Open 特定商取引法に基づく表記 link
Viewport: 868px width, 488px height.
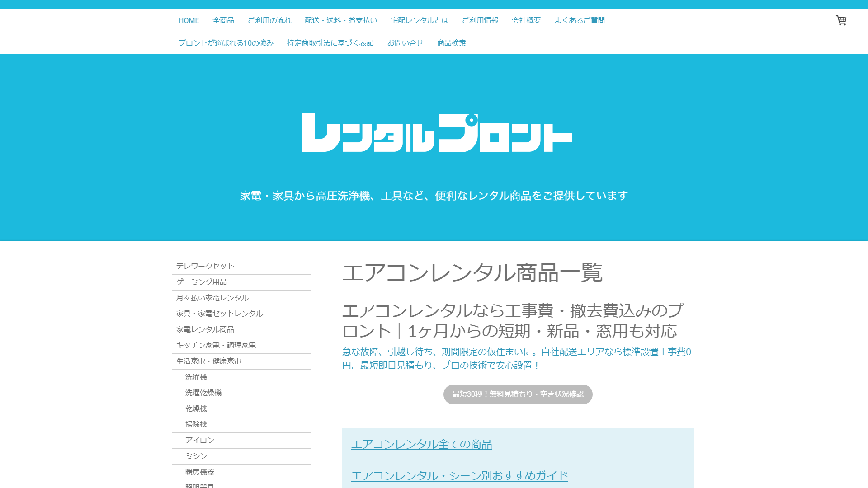click(330, 43)
